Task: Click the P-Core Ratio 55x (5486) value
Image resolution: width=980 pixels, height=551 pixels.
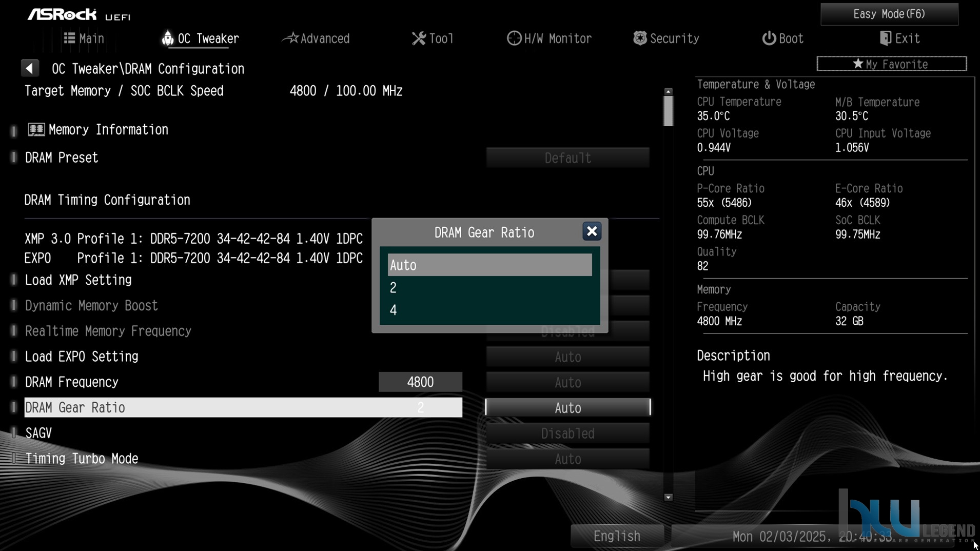Action: coord(724,203)
